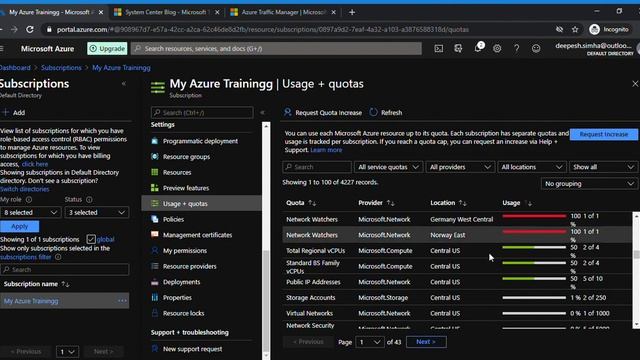Click the blue Request Increase button
The image size is (640, 360).
(604, 134)
